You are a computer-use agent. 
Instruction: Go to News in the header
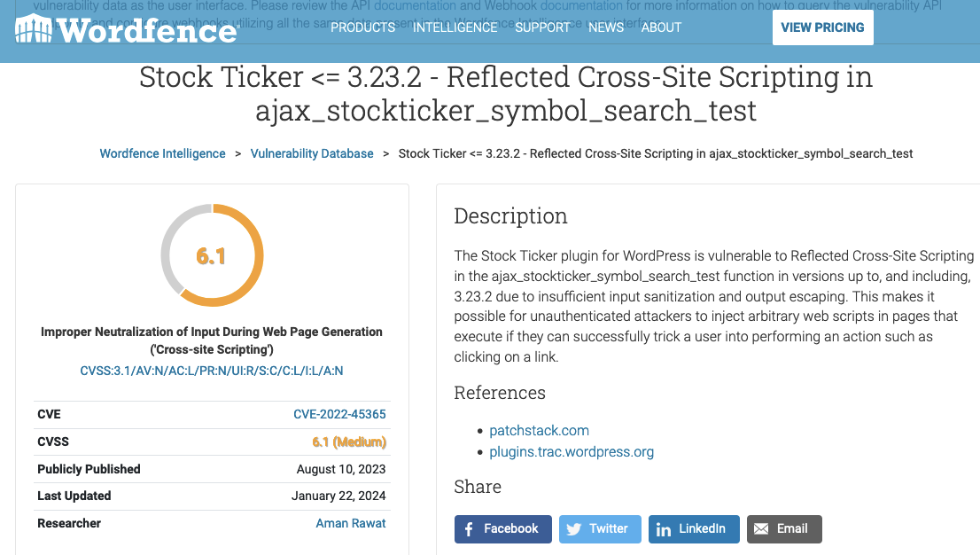[605, 27]
